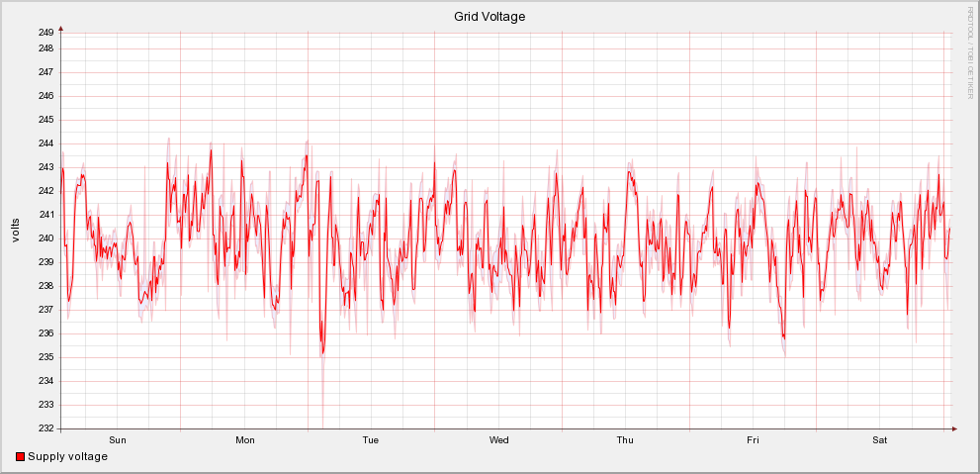Click the x-axis arrowhead at right end
980x474 pixels.
tap(954, 428)
